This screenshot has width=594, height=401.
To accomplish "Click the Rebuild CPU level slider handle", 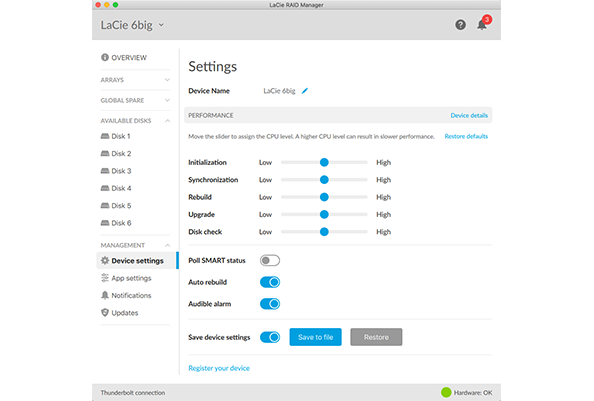I will tap(324, 197).
